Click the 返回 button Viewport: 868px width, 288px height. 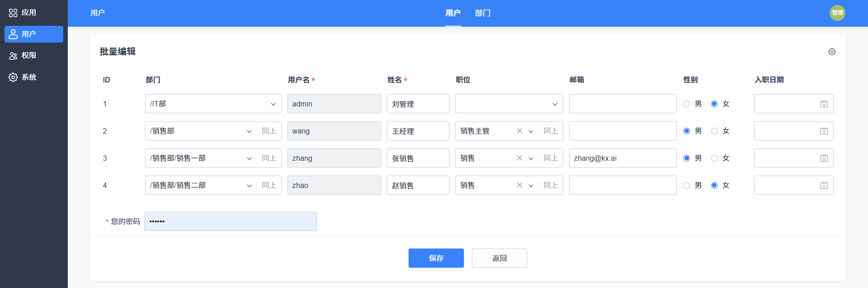(x=500, y=258)
